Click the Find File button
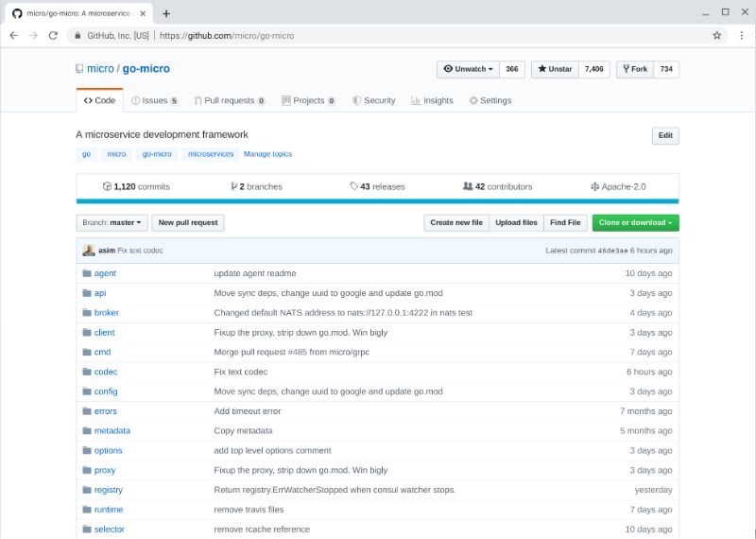Screen dimensions: 756x539 (x=565, y=222)
